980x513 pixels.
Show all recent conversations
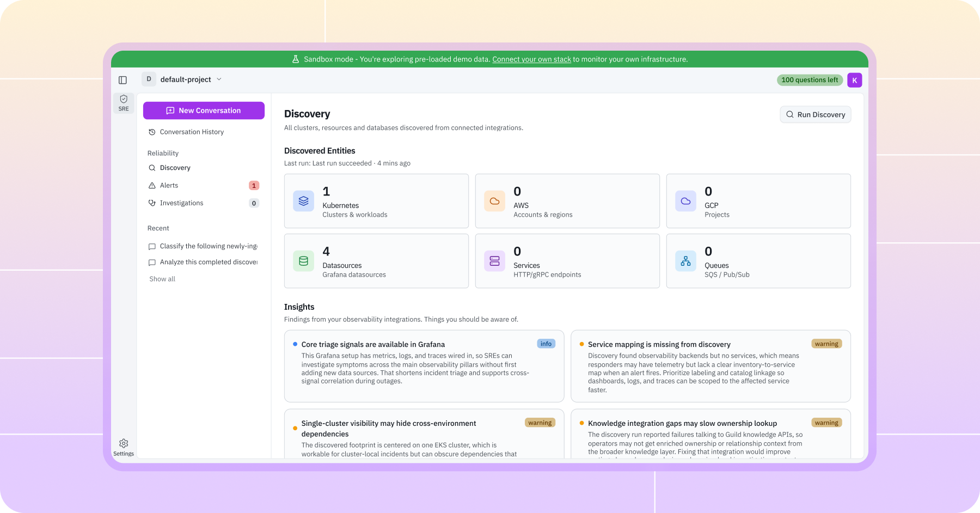[x=162, y=279]
